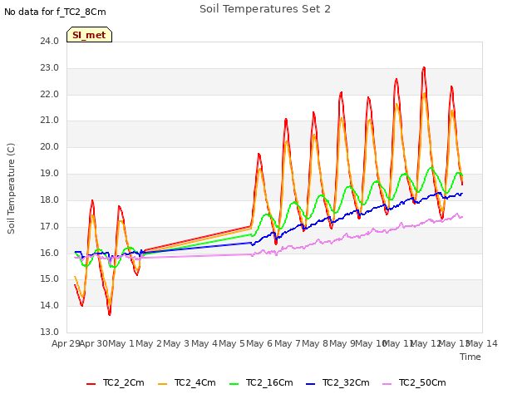Click the 'No data for f_TC2_8Cm' message
The height and width of the screenshot is (399, 532).
coord(55,12)
